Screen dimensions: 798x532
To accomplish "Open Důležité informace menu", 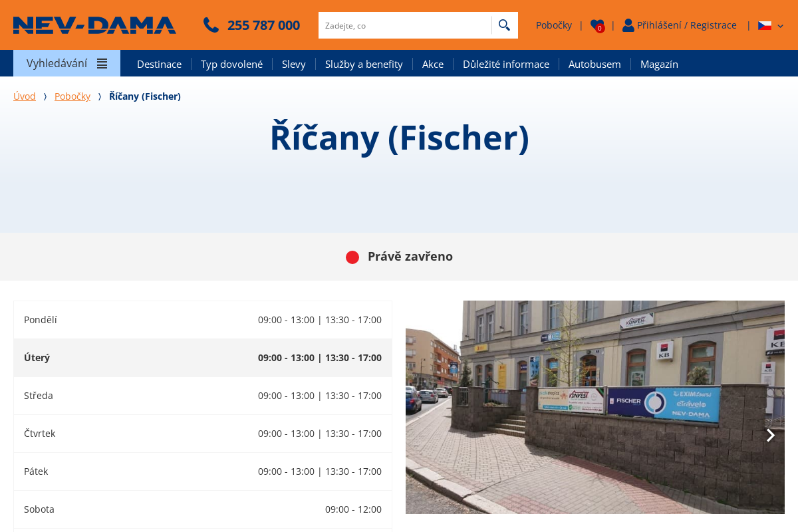I will [506, 64].
